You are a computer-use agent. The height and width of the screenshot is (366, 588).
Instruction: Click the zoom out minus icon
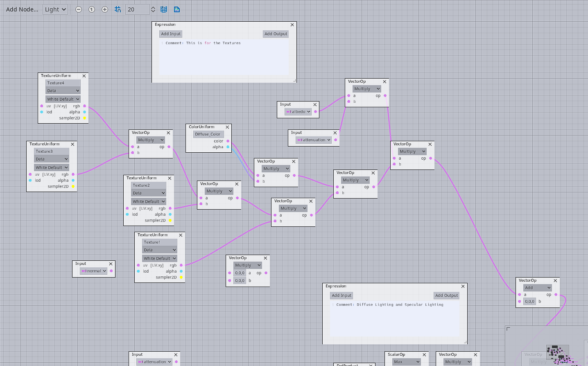click(79, 9)
